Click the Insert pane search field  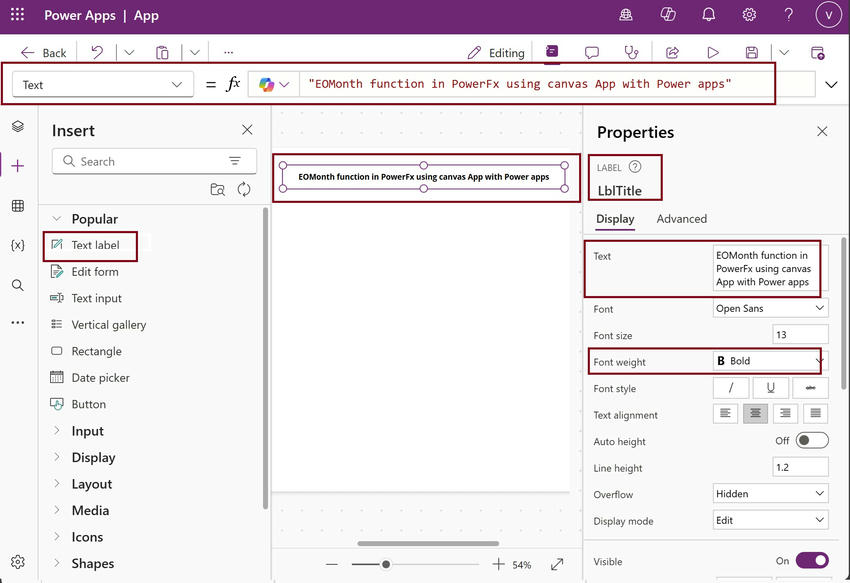click(x=154, y=161)
